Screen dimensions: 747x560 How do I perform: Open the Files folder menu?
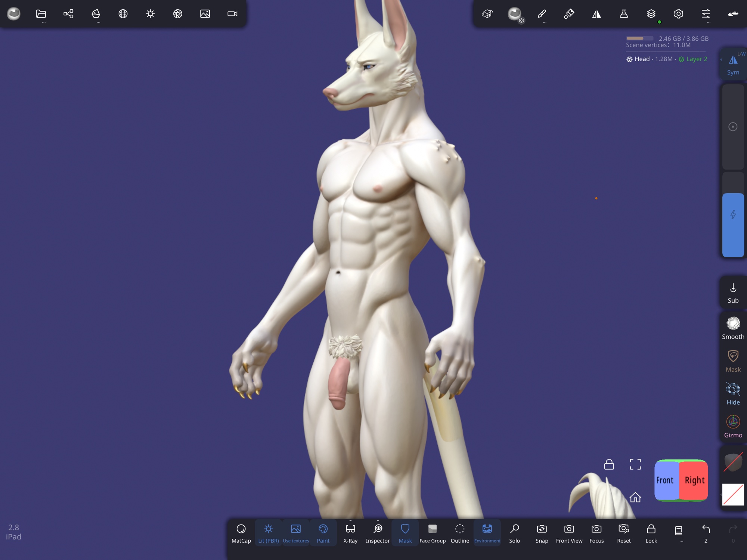click(x=41, y=14)
